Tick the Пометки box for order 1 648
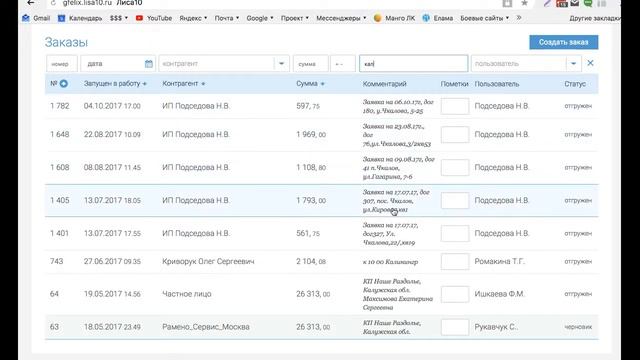 coord(455,135)
